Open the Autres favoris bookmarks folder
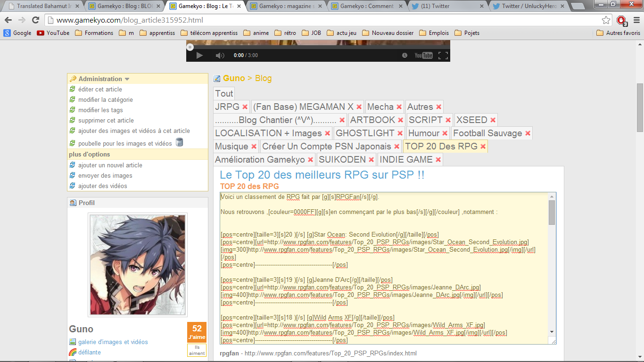644x362 pixels. (618, 33)
